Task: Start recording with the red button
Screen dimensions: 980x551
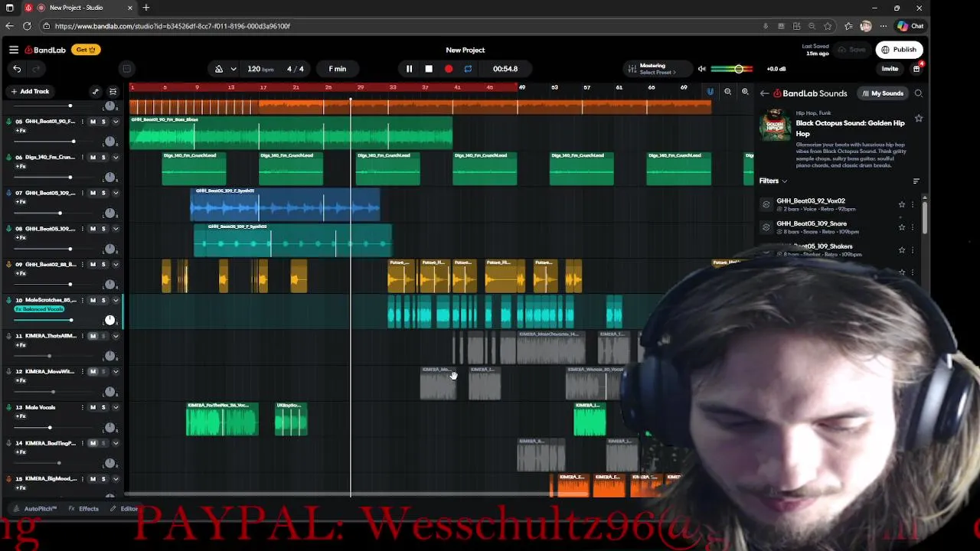Action: [x=449, y=69]
